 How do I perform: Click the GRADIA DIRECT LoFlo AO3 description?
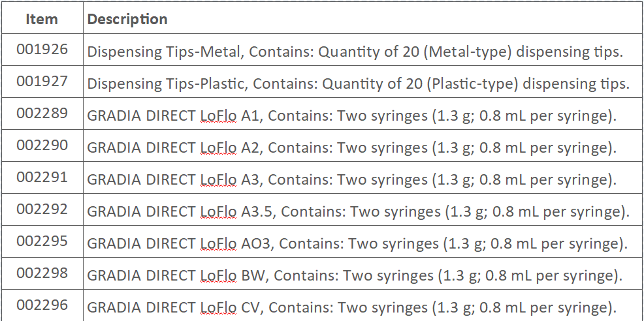(357, 244)
